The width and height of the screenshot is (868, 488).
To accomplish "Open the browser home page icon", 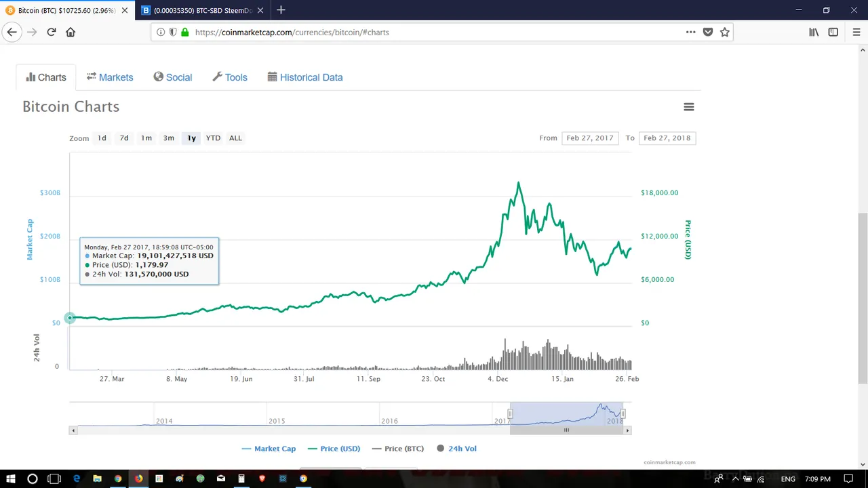I will click(x=71, y=32).
